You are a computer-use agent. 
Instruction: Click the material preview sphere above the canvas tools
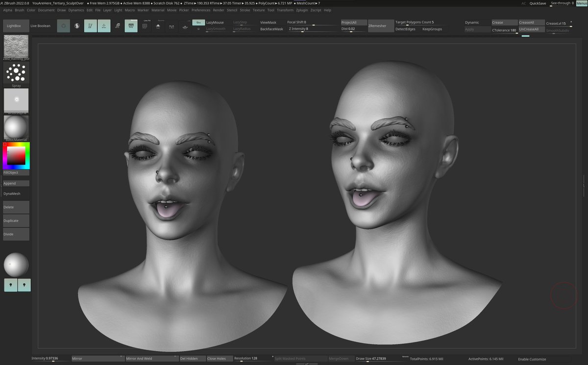[x=16, y=264]
